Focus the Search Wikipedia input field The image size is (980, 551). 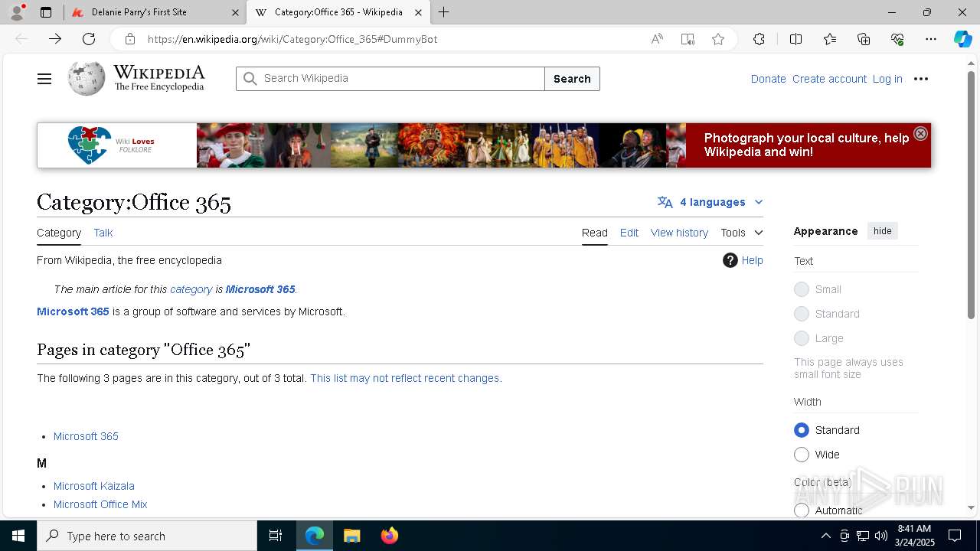(390, 79)
